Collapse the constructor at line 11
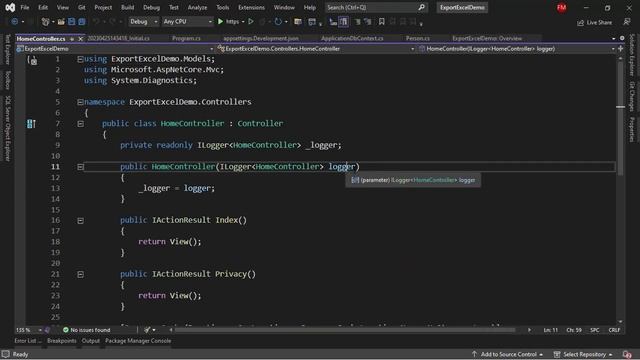The width and height of the screenshot is (640, 360). 80,167
